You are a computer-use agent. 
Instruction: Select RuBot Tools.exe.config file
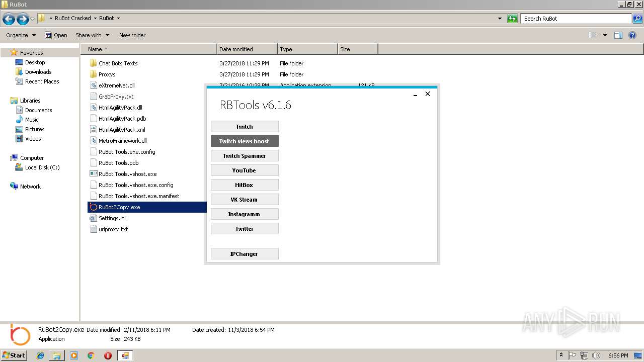(x=127, y=152)
